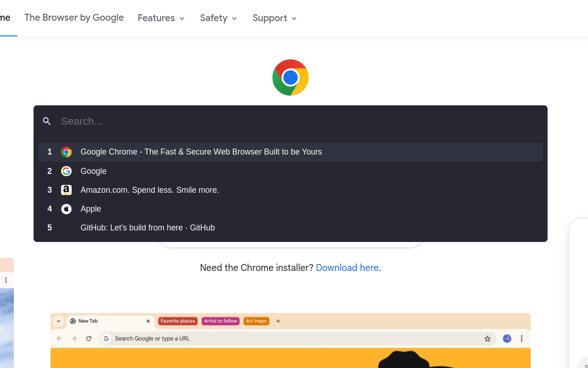The width and height of the screenshot is (588, 368).
Task: Click result number 5 label
Action: tap(50, 228)
